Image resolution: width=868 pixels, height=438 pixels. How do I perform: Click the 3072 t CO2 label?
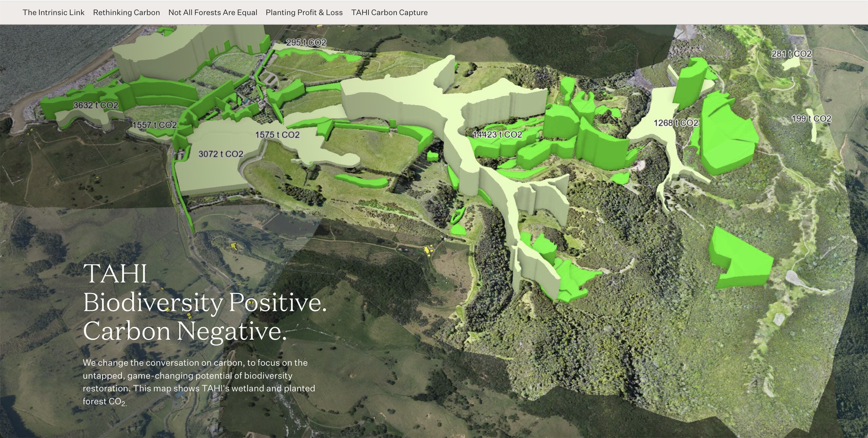coord(221,154)
